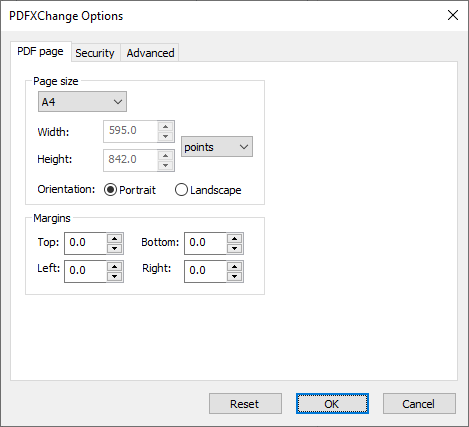Increase Bottom margin with up arrow
The image size is (469, 427).
(x=235, y=238)
